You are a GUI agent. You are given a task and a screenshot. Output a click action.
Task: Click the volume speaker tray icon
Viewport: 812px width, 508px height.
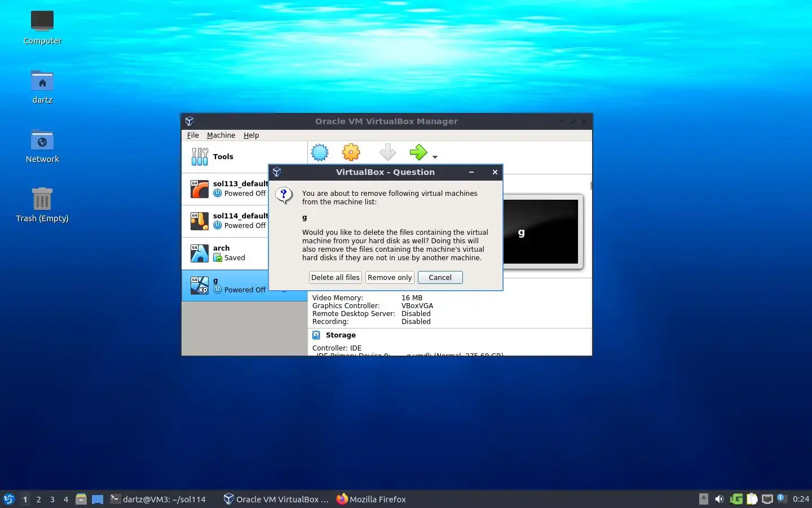719,499
